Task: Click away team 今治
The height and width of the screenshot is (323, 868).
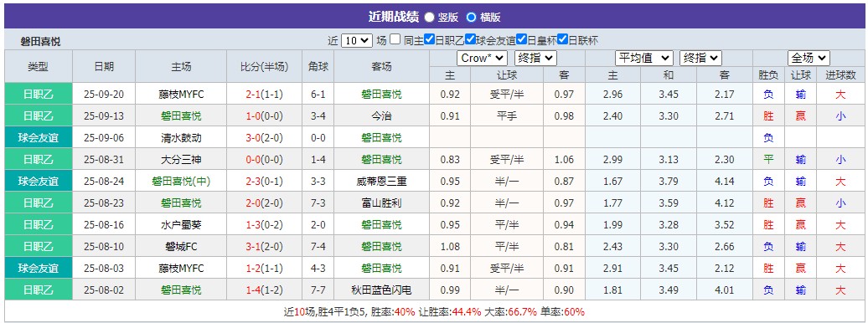Action: coord(382,116)
